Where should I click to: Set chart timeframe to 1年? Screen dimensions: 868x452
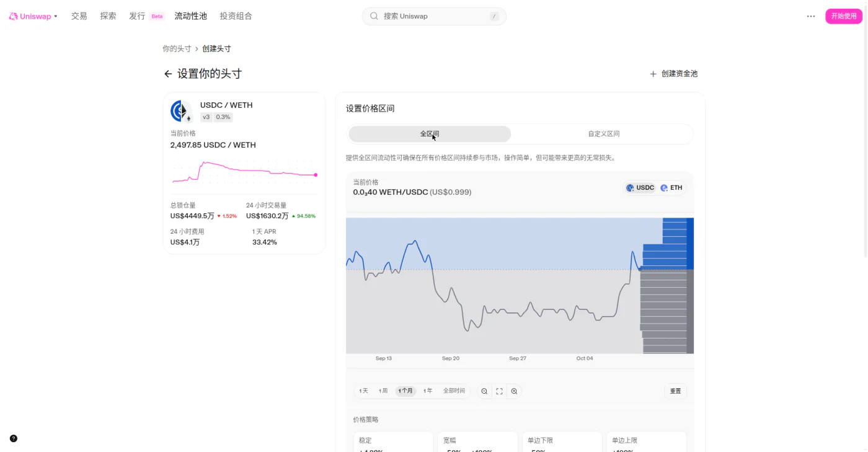428,391
